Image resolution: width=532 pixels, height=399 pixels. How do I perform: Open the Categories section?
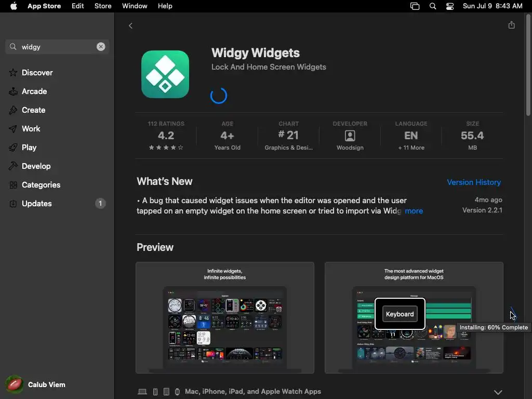click(57, 184)
